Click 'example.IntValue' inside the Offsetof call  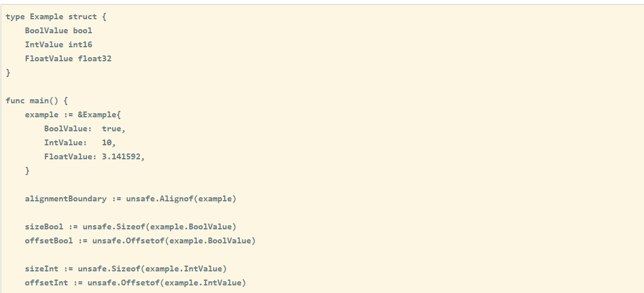coord(203,282)
